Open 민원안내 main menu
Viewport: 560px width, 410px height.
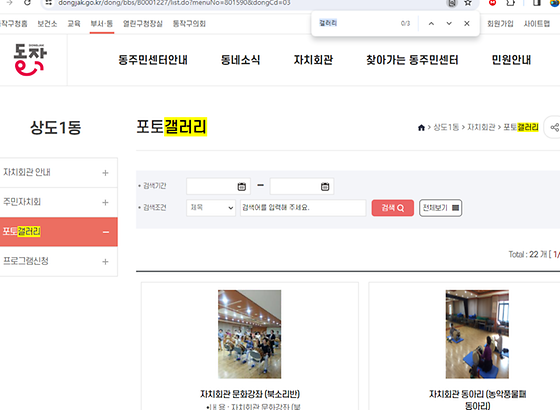511,60
